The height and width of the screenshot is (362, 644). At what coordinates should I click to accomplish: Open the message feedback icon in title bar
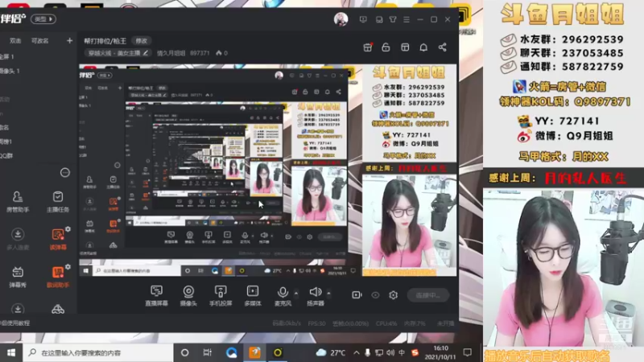tap(363, 19)
